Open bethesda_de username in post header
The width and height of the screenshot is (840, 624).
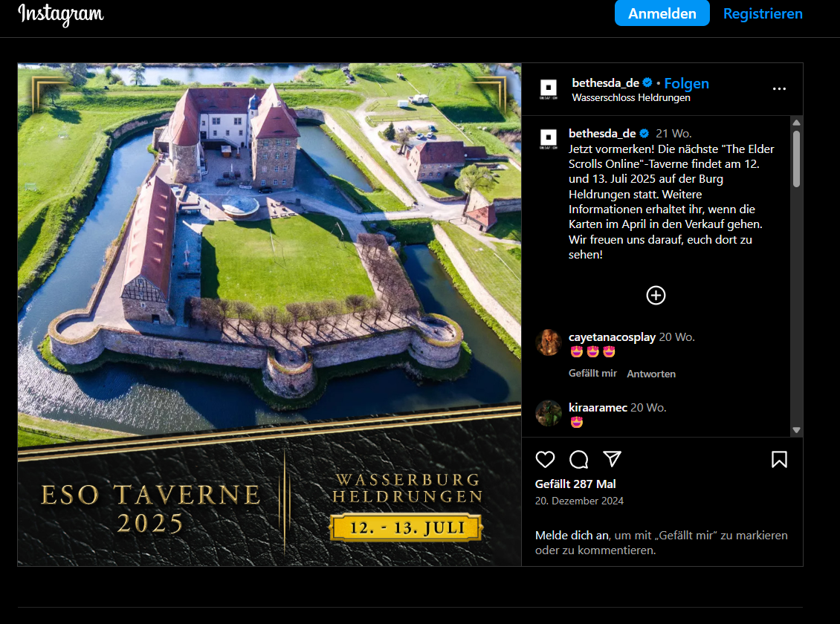[x=605, y=83]
